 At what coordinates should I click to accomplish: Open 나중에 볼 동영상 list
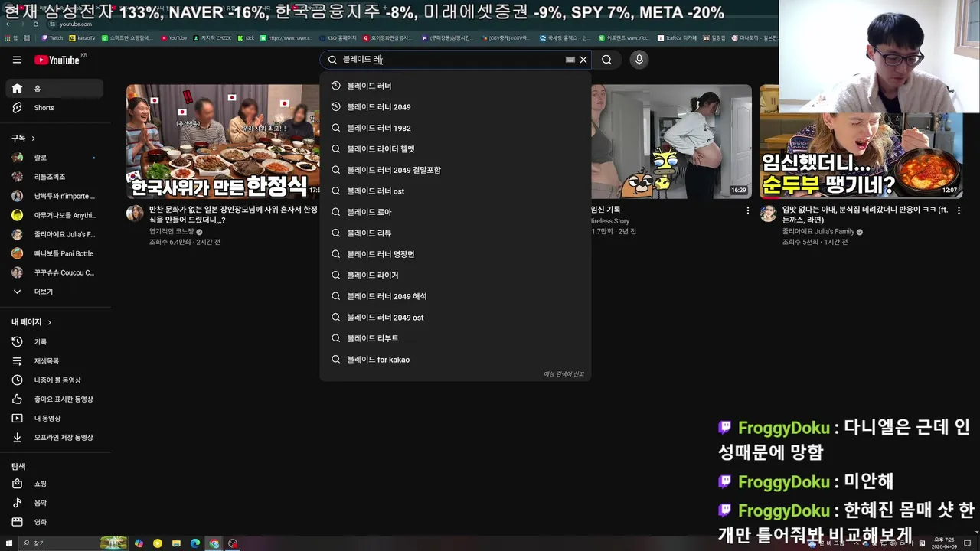pos(54,380)
